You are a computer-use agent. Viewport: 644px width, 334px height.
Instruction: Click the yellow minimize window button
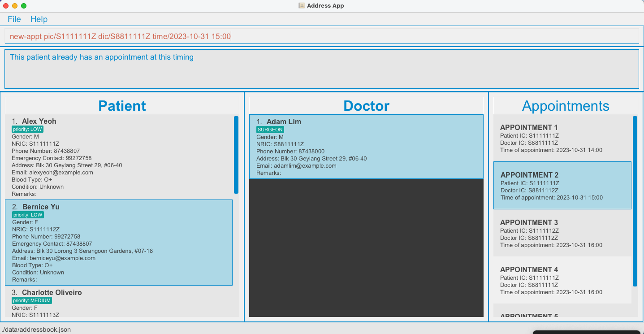point(15,6)
